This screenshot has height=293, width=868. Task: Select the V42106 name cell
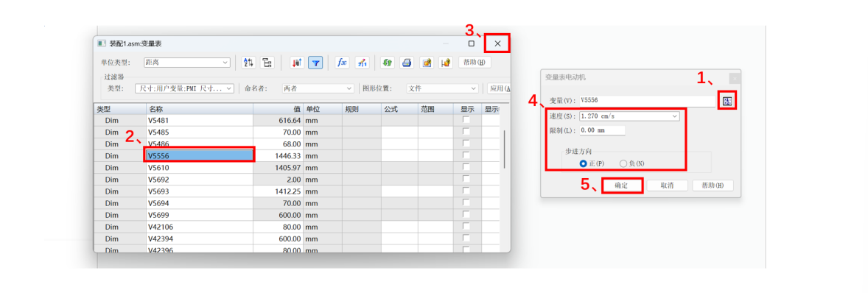pyautogui.click(x=200, y=227)
